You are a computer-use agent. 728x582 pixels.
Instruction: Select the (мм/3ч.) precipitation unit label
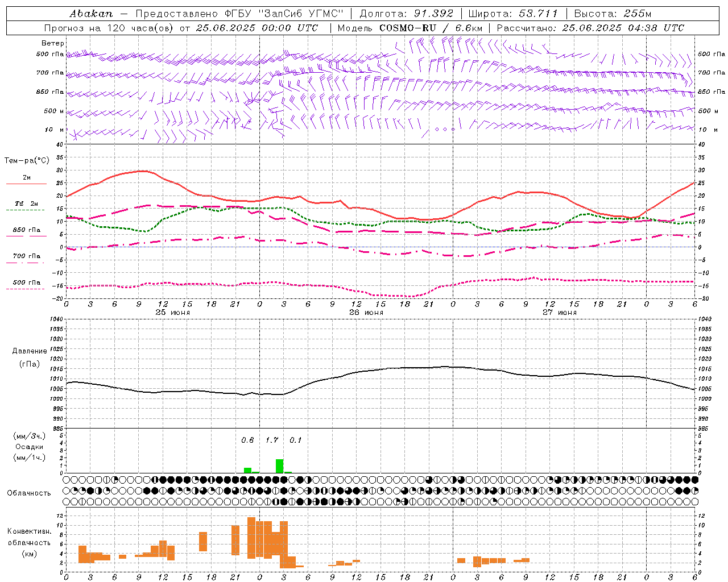coord(29,436)
